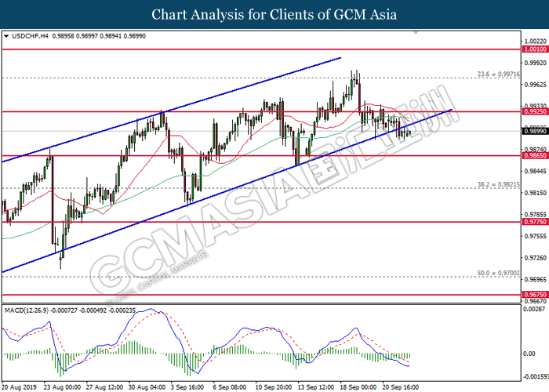This screenshot has width=549, height=392.
Task: Click the 1.00220 price scale value
Action: (536, 42)
